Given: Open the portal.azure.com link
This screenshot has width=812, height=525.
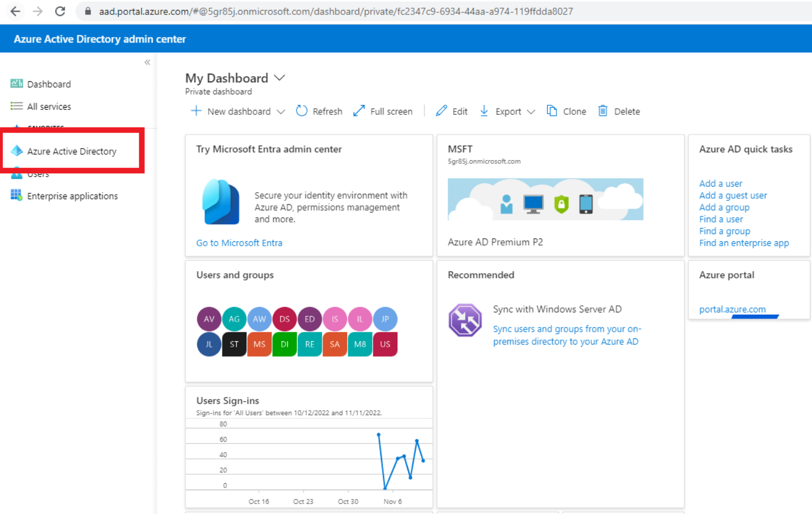Looking at the screenshot, I should coord(732,309).
